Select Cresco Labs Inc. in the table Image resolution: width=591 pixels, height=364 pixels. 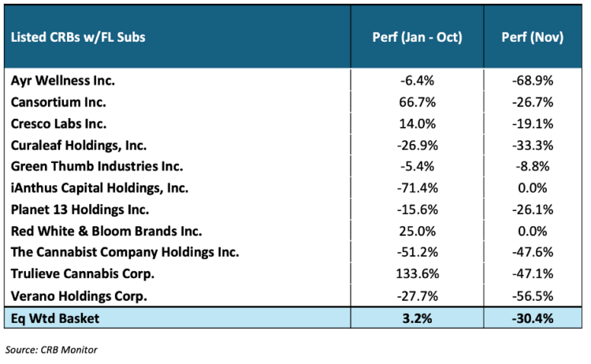pos(60,123)
